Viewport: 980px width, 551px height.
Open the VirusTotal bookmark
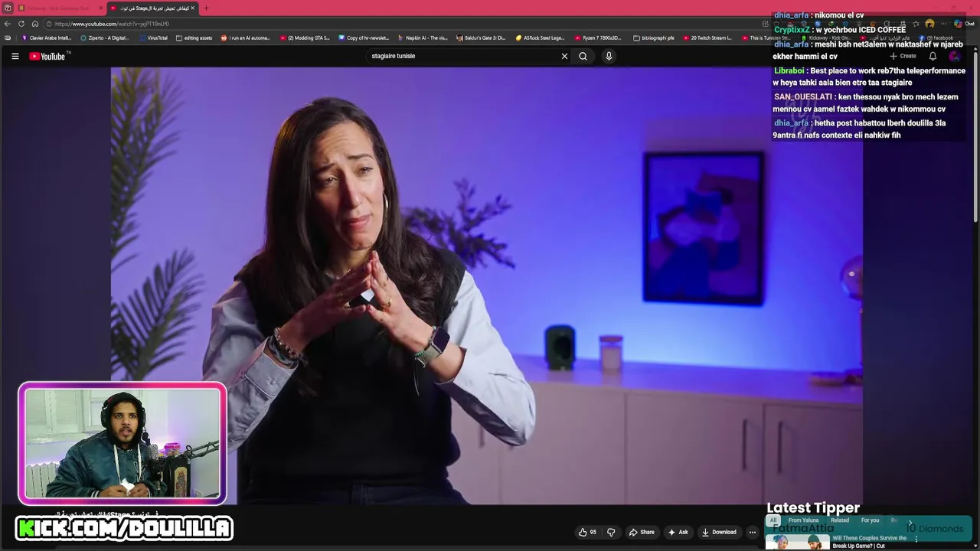(x=153, y=37)
